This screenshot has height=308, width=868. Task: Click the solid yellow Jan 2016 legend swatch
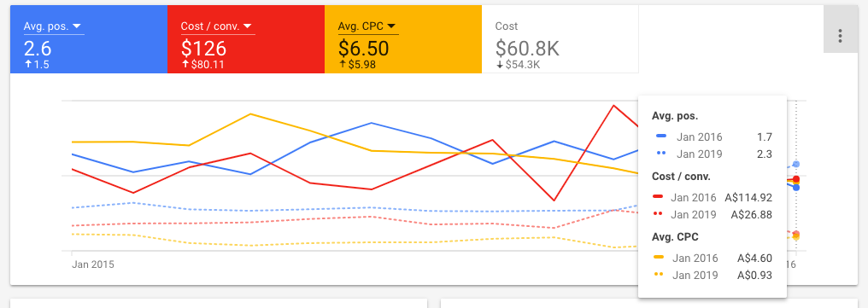tap(659, 257)
